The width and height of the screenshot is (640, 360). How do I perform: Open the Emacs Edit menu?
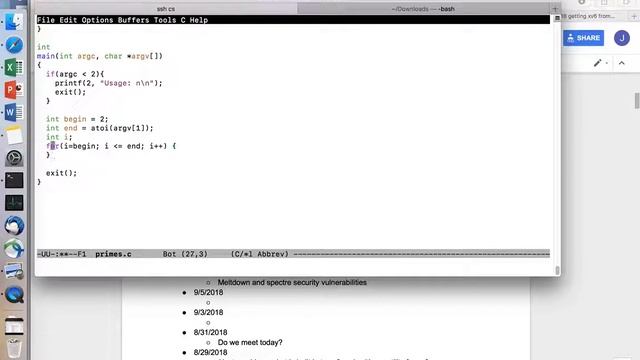pos(68,20)
